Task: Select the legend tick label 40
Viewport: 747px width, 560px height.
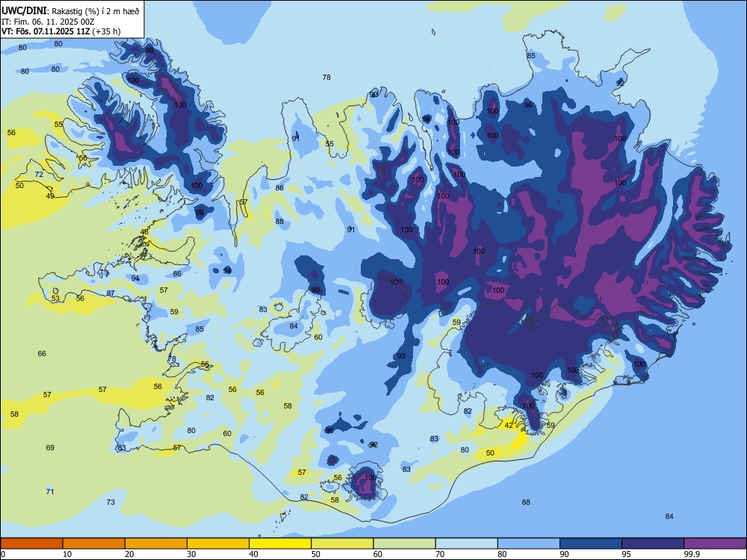Action: tap(253, 554)
